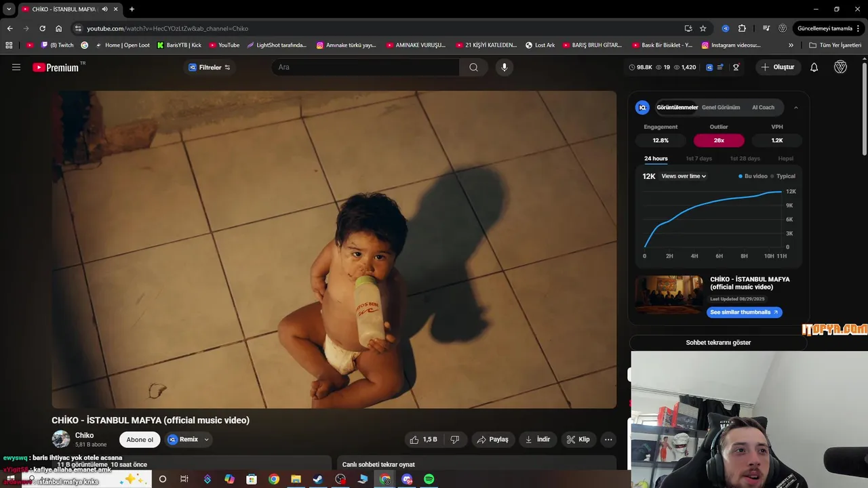Click the video player frame
This screenshot has height=488, width=868.
click(x=334, y=249)
